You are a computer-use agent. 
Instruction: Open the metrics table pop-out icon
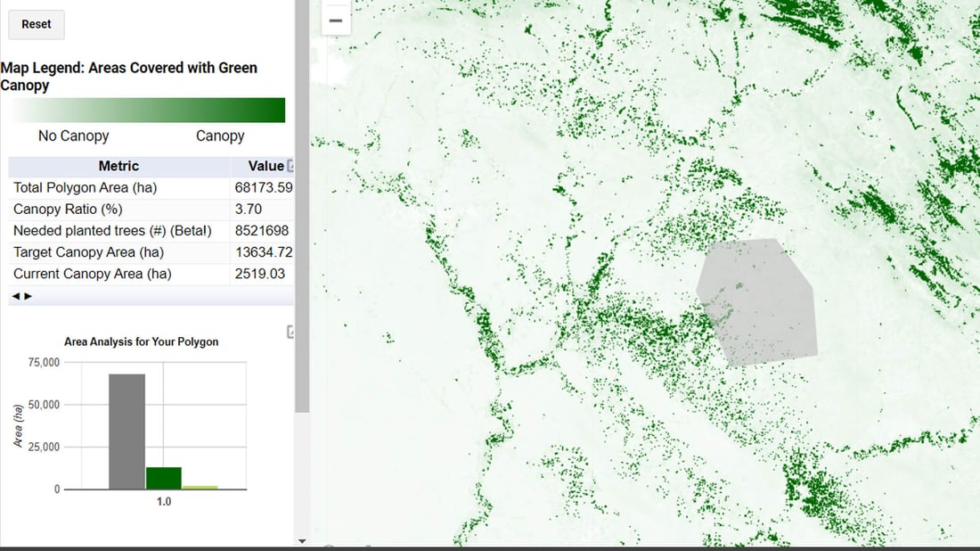pos(290,166)
